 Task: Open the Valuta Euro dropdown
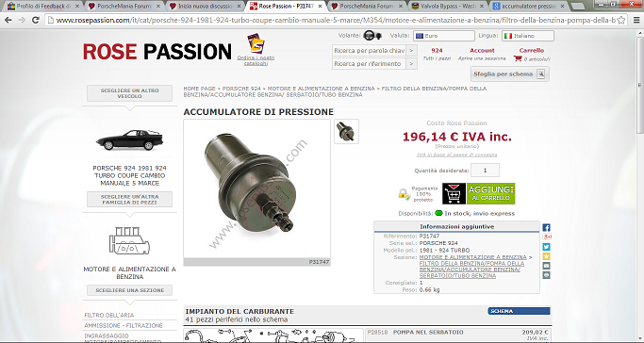click(443, 36)
